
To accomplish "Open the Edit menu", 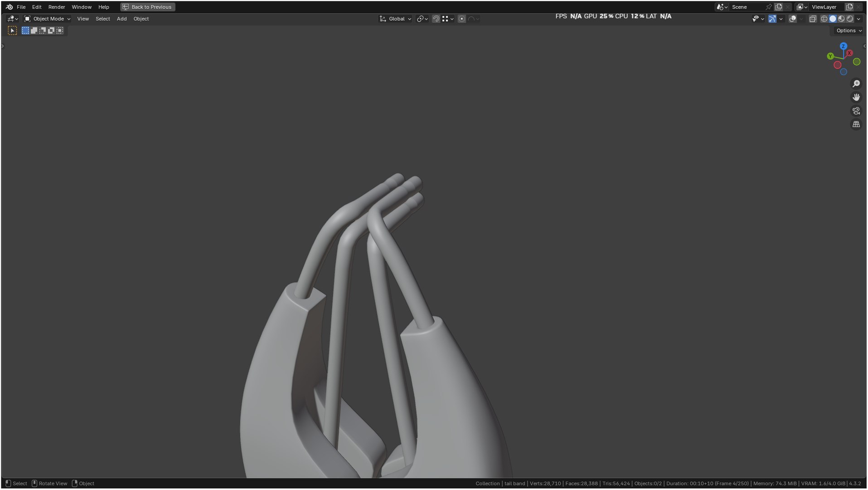I will (37, 7).
